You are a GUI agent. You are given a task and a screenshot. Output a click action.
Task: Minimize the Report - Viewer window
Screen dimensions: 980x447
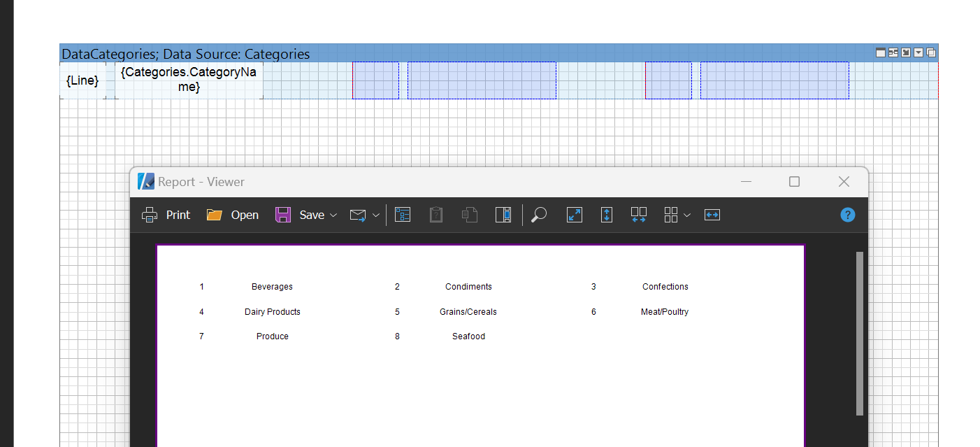[746, 182]
